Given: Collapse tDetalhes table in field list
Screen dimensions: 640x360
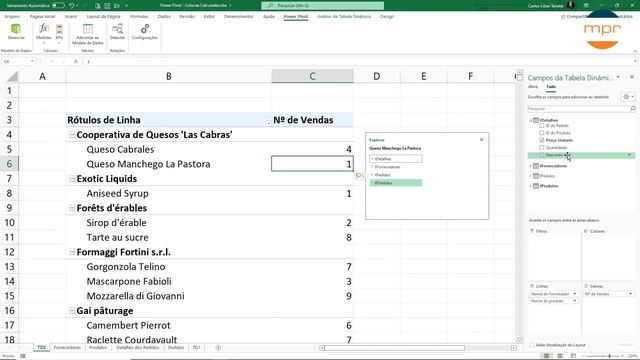Looking at the screenshot, I should click(531, 120).
